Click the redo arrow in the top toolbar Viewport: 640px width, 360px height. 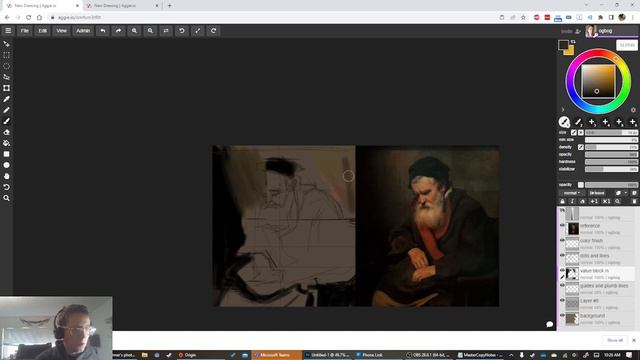tap(118, 31)
